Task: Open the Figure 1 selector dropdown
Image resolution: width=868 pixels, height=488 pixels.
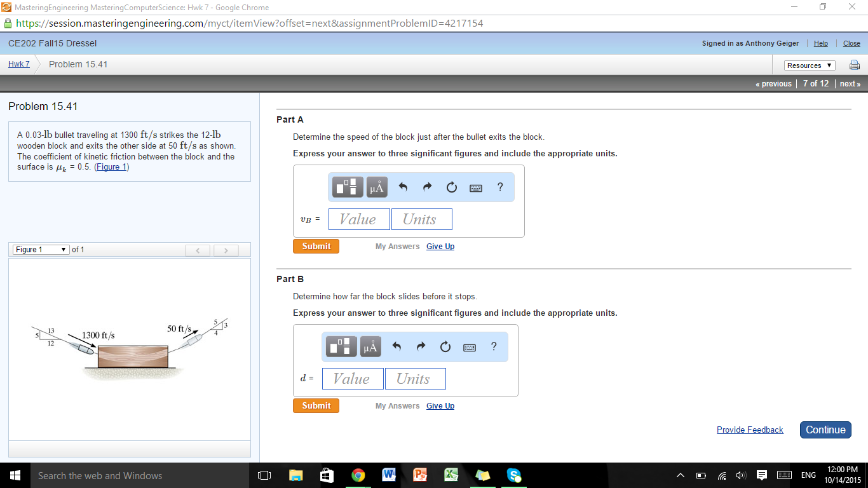Action: pyautogui.click(x=41, y=250)
